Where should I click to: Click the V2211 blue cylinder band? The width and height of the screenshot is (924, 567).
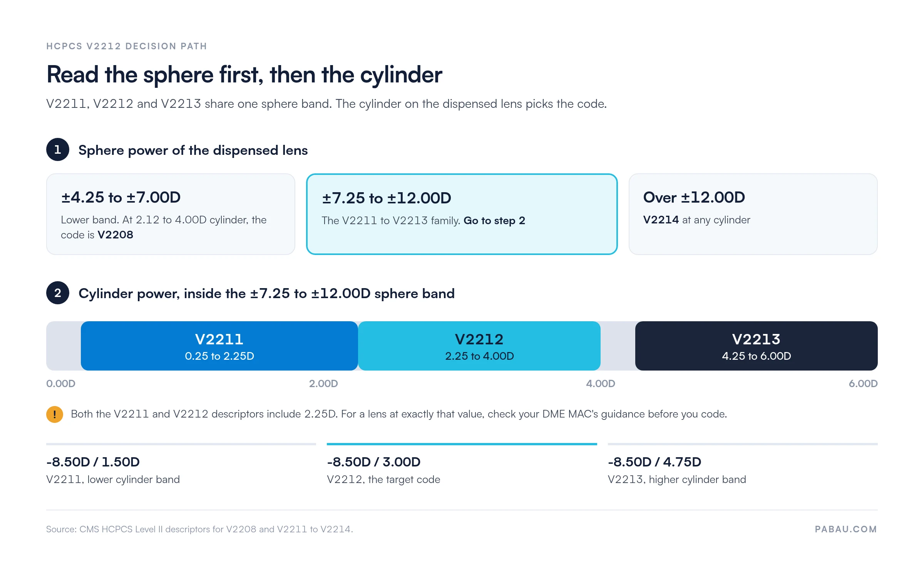coord(219,346)
